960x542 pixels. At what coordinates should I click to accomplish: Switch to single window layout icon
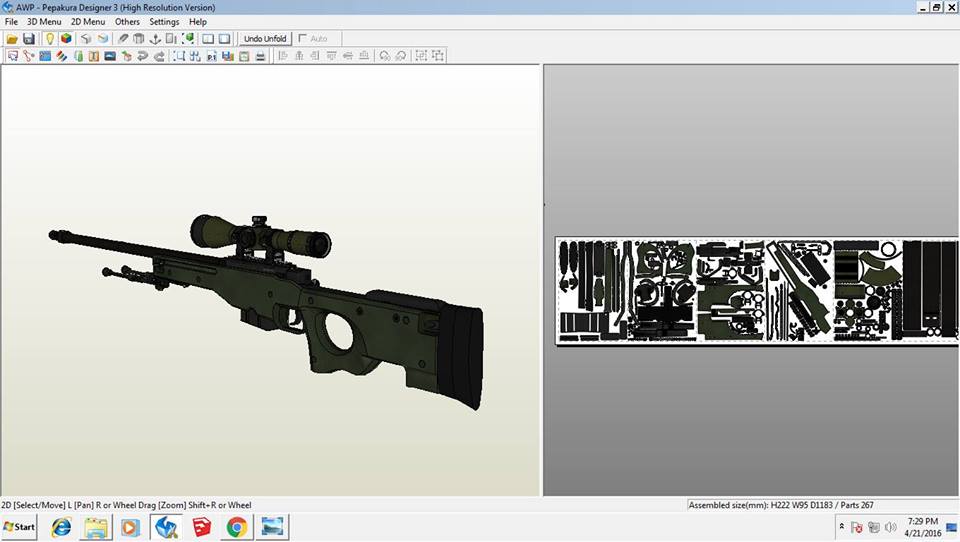point(225,39)
